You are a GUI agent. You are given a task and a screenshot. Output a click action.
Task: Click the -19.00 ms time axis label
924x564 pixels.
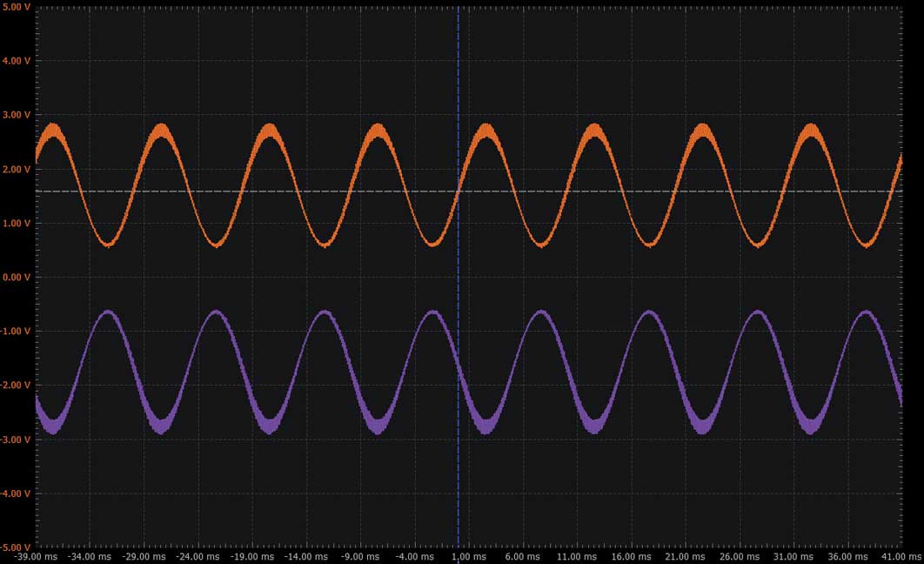coord(252,556)
